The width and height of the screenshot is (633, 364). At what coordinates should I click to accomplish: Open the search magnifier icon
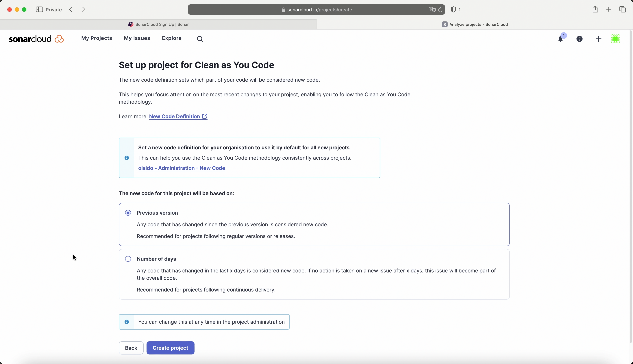[200, 39]
